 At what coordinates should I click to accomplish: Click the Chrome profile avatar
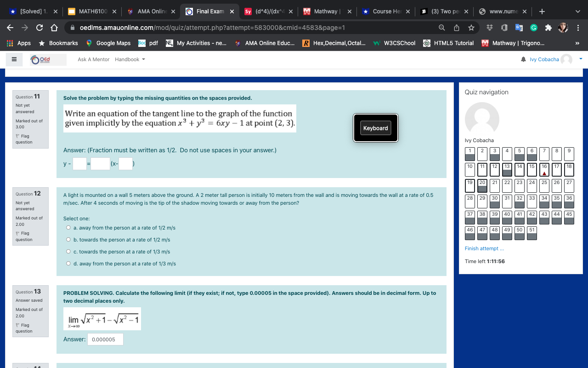tap(563, 28)
